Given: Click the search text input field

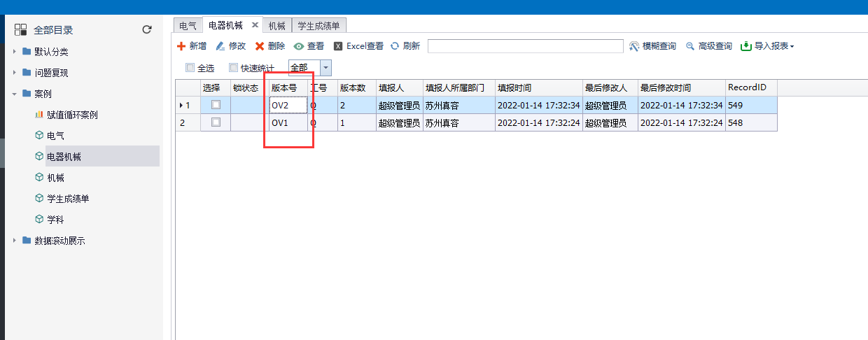Looking at the screenshot, I should tap(525, 46).
